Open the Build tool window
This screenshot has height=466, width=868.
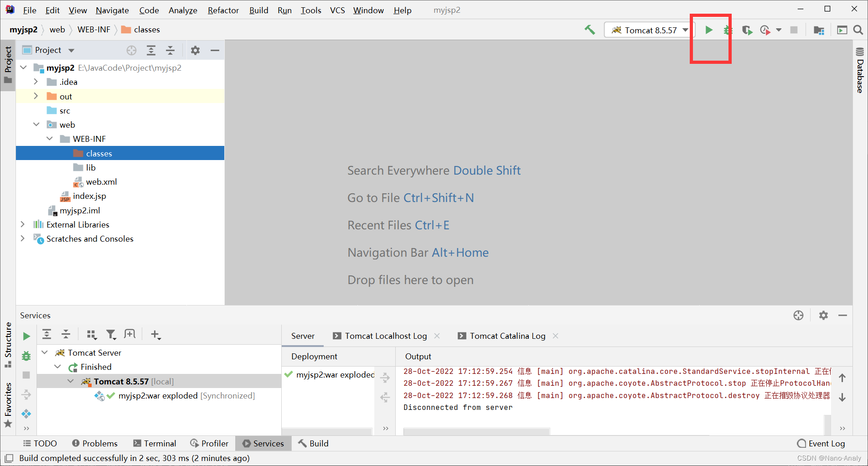tap(313, 443)
